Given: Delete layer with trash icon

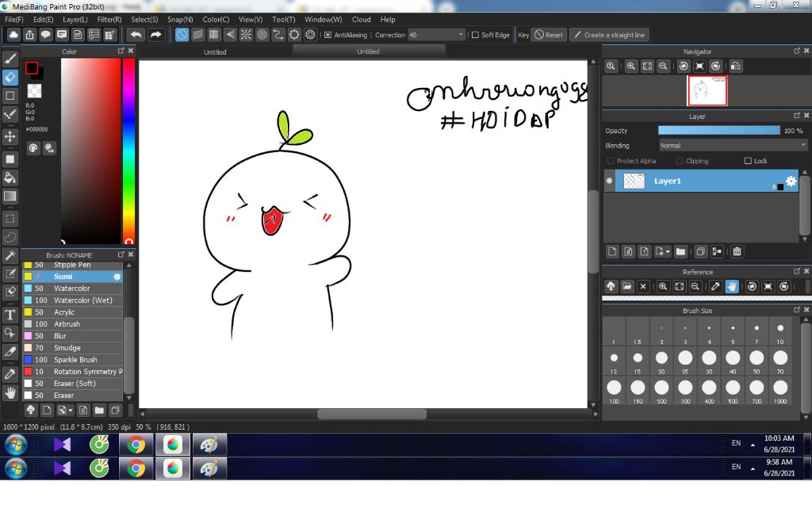Looking at the screenshot, I should pos(737,251).
